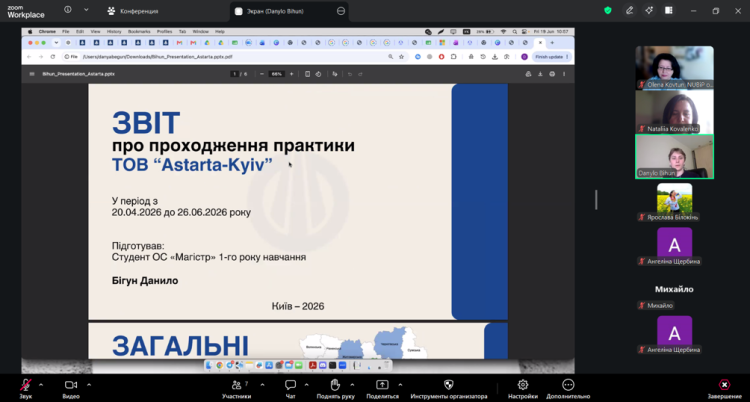Select Danylo Bihun's video thumbnail

pyautogui.click(x=674, y=156)
